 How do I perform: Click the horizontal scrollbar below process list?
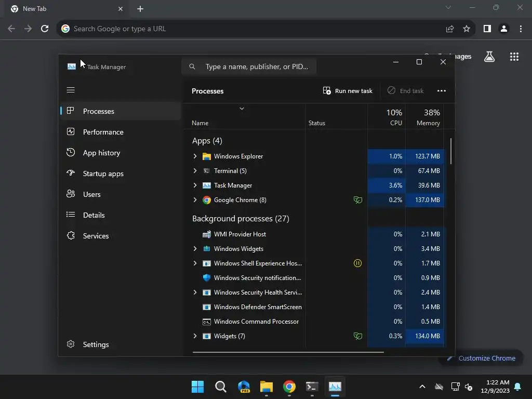tap(288, 352)
